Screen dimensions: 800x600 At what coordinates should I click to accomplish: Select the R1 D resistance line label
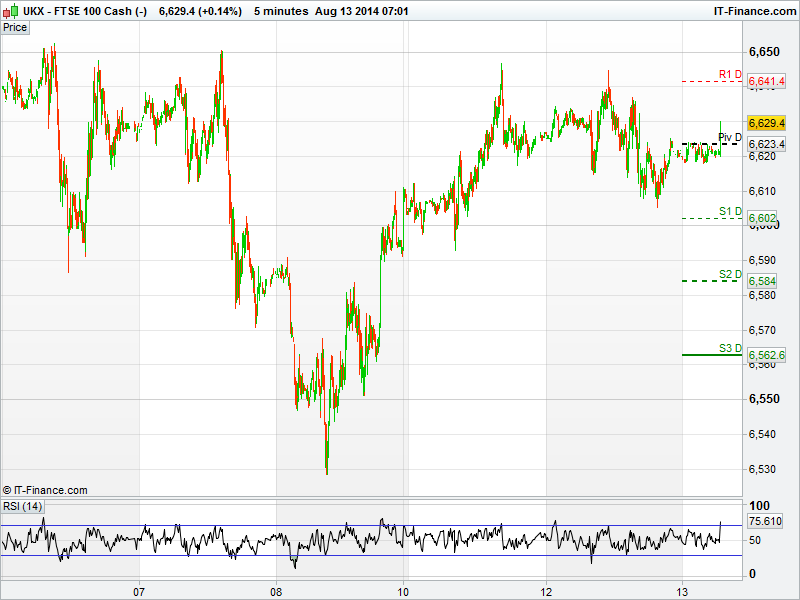point(730,74)
